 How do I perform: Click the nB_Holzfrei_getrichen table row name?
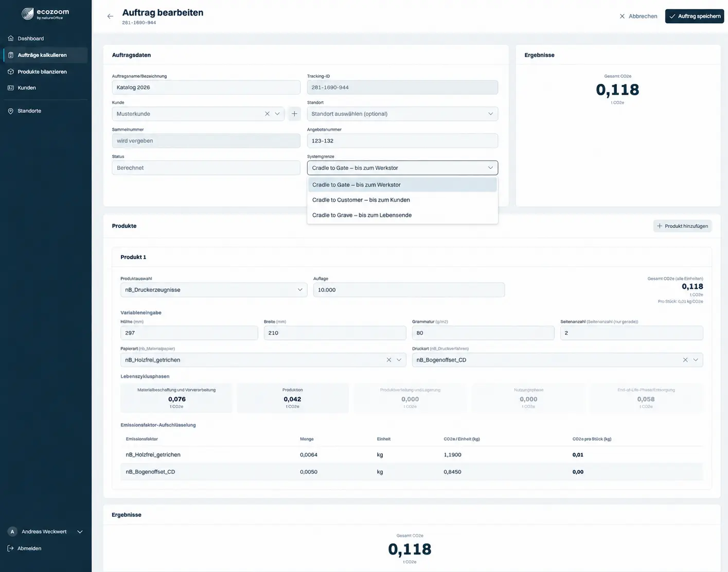(x=153, y=455)
